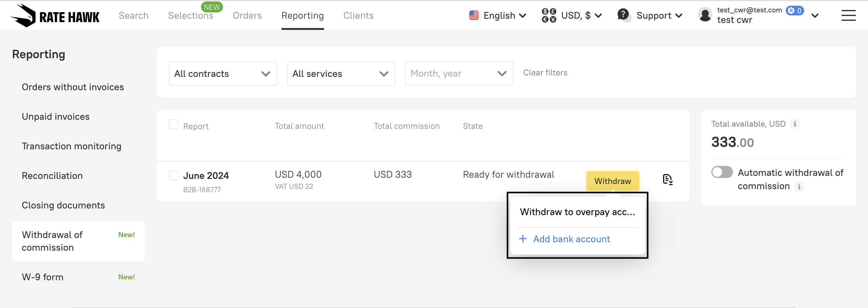The height and width of the screenshot is (308, 868).
Task: Click the Clear filters link
Action: pyautogui.click(x=545, y=72)
